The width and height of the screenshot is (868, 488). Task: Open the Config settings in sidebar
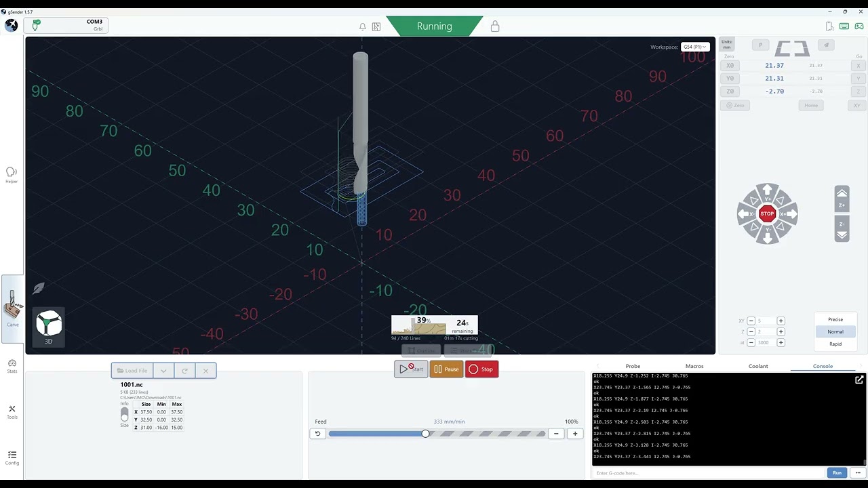[12, 458]
